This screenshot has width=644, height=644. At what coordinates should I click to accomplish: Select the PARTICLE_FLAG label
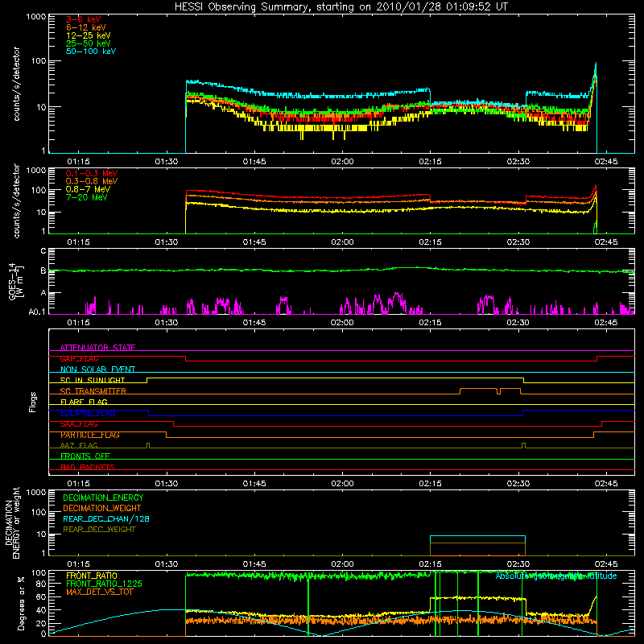90,435
